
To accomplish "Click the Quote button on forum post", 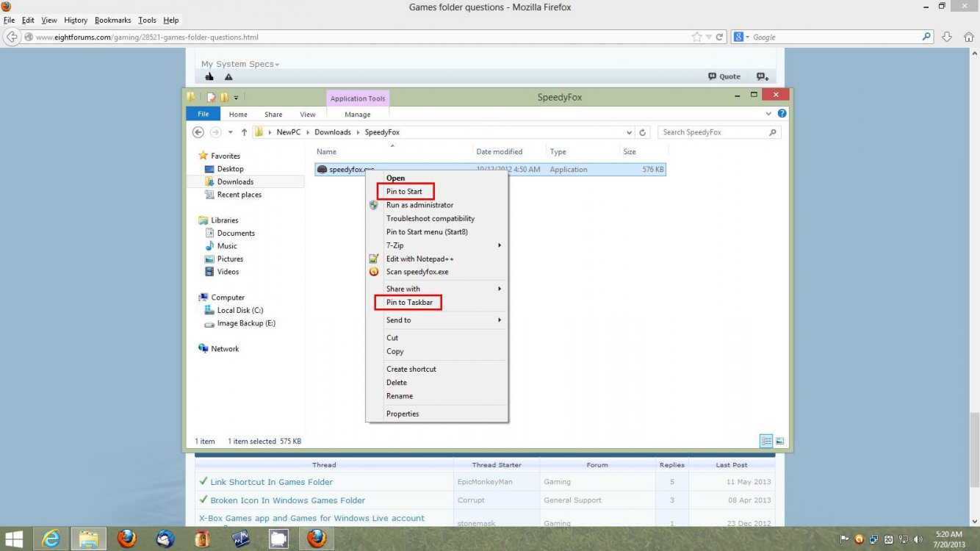I will point(724,76).
